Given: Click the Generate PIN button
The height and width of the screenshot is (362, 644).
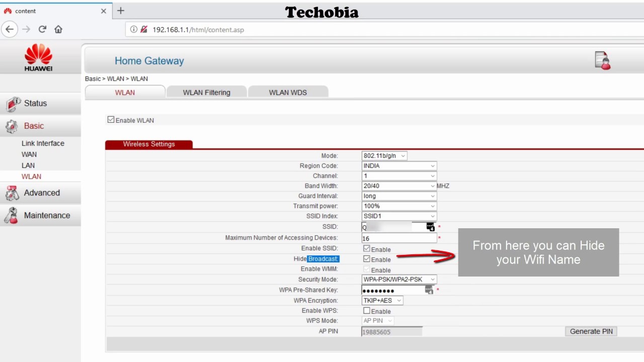Looking at the screenshot, I should (591, 331).
